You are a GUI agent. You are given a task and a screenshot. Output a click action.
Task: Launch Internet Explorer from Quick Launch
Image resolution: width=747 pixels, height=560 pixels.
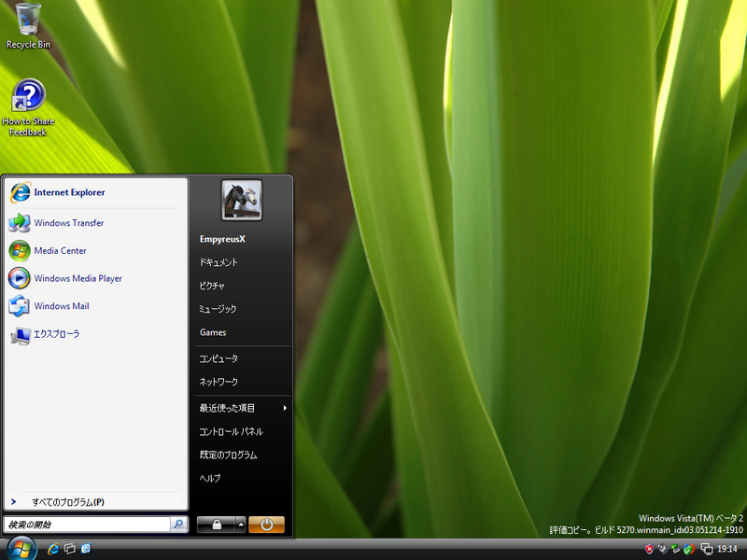click(x=53, y=549)
